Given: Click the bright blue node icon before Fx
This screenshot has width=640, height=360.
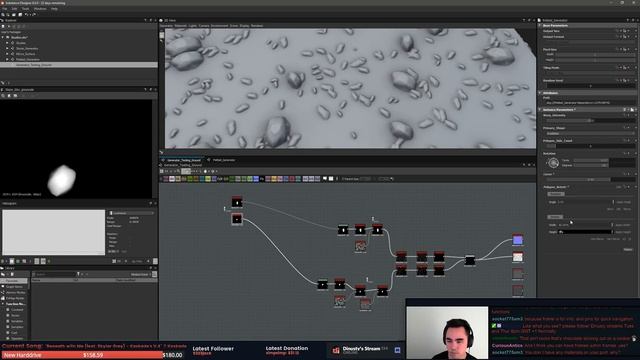Looking at the screenshot, I should pyautogui.click(x=256, y=179).
